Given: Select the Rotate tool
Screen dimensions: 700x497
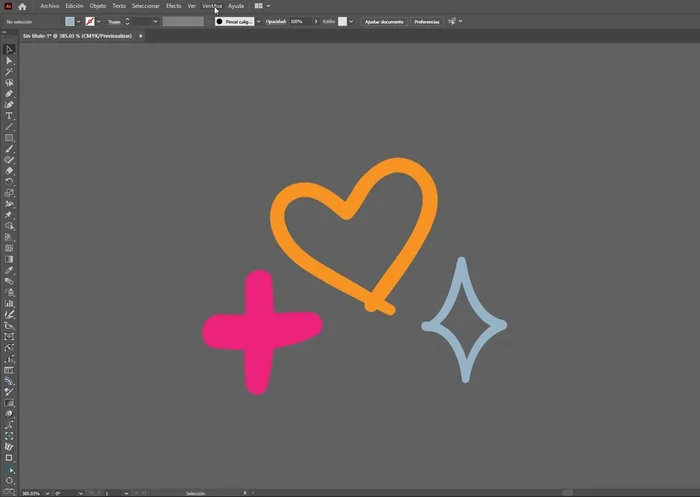Looking at the screenshot, I should pyautogui.click(x=9, y=182).
